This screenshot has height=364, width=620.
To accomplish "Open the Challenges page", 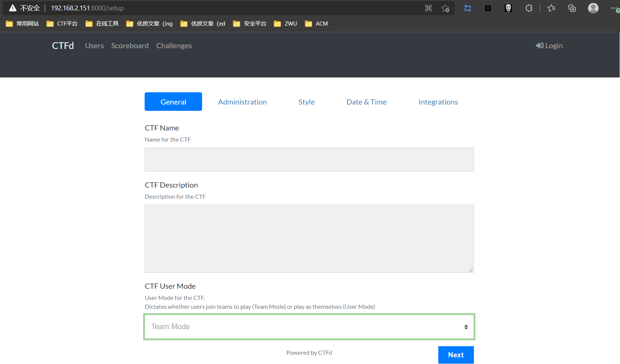I will click(x=174, y=46).
